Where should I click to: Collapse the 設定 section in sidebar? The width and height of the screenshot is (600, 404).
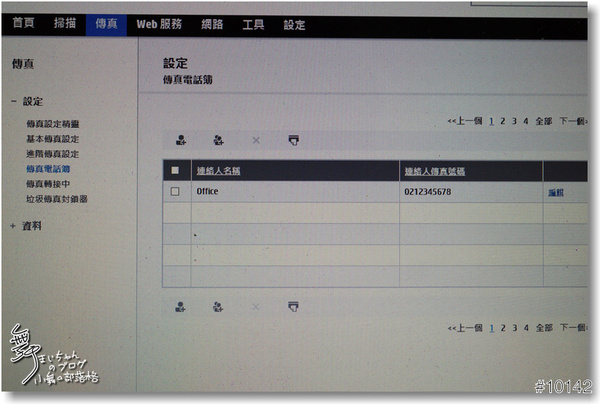click(x=14, y=101)
